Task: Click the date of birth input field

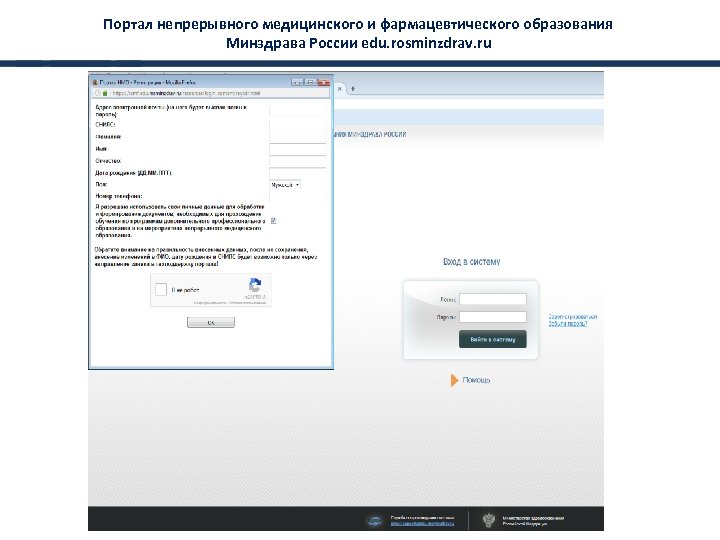Action: click(298, 173)
